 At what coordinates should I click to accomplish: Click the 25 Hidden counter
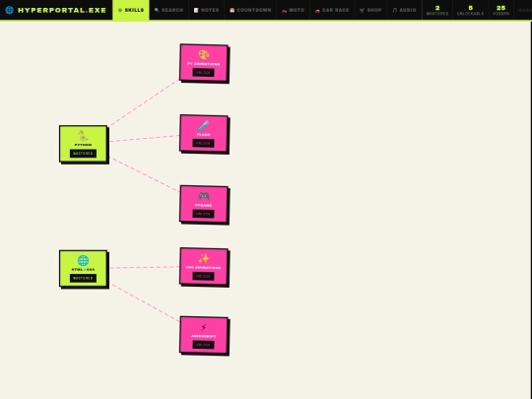500,10
